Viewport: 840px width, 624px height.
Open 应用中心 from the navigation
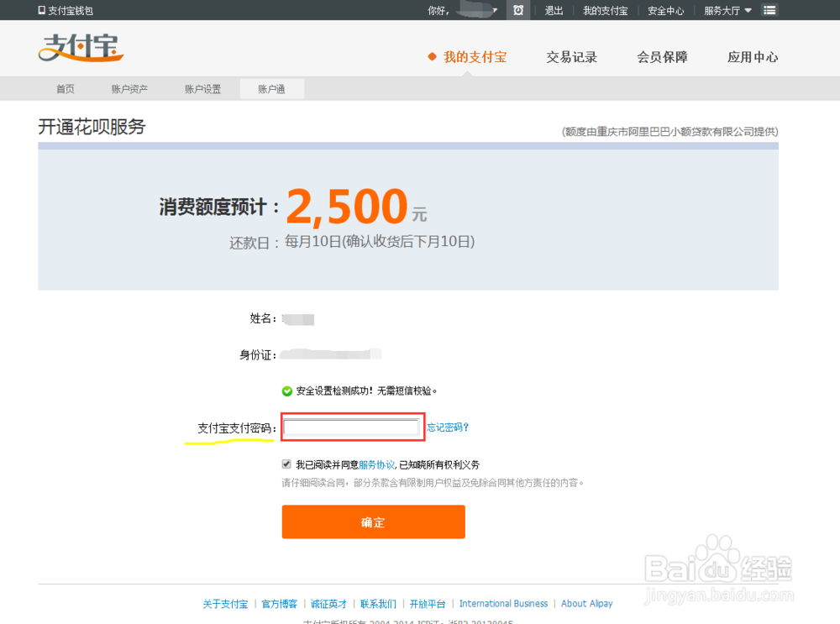click(753, 57)
